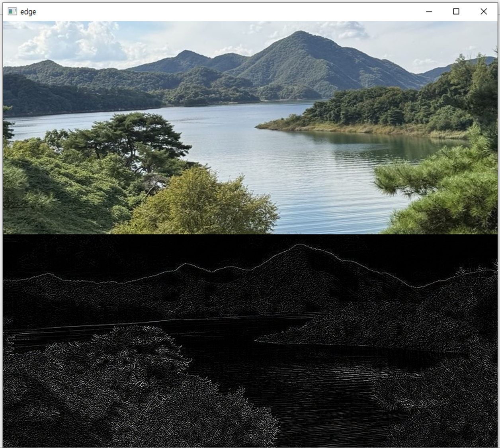This screenshot has height=448, width=500.
Task: Click the black edge-detected image
Action: coord(250,340)
